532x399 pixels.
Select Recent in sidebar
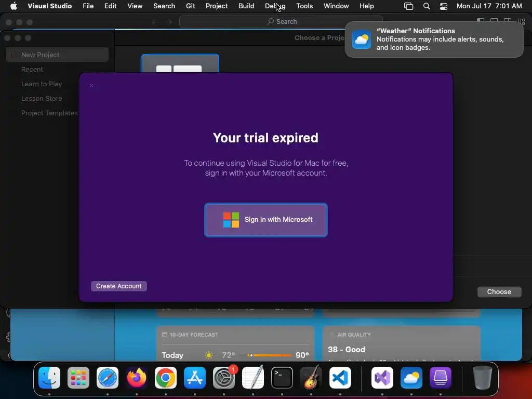pyautogui.click(x=32, y=69)
